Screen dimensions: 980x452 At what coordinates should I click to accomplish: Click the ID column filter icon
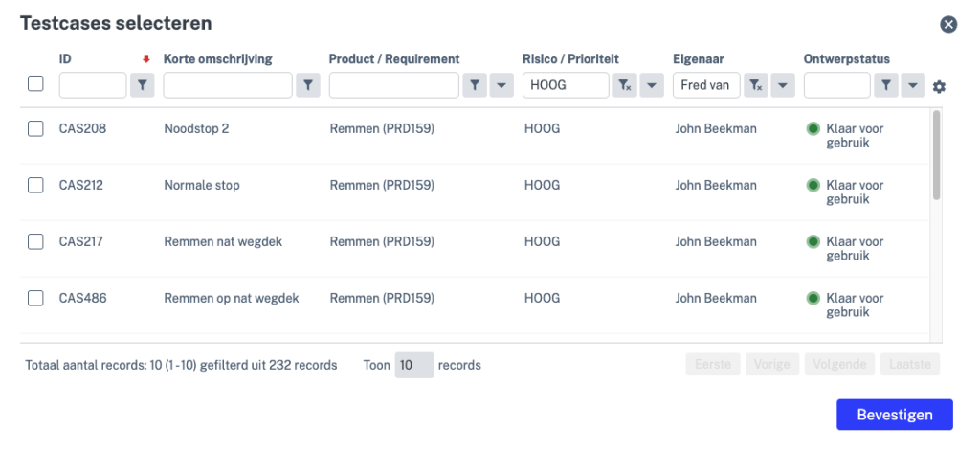[142, 86]
